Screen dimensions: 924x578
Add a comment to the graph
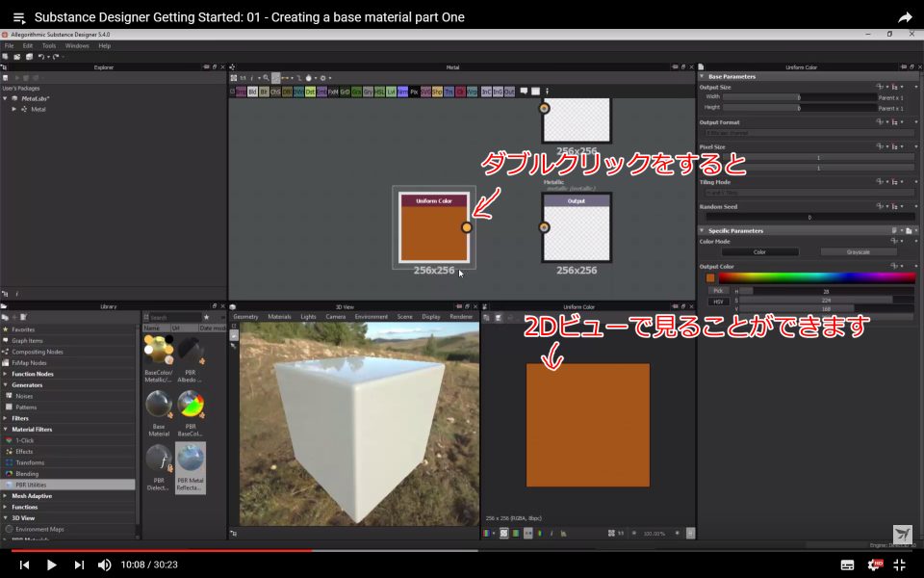pyautogui.click(x=524, y=91)
